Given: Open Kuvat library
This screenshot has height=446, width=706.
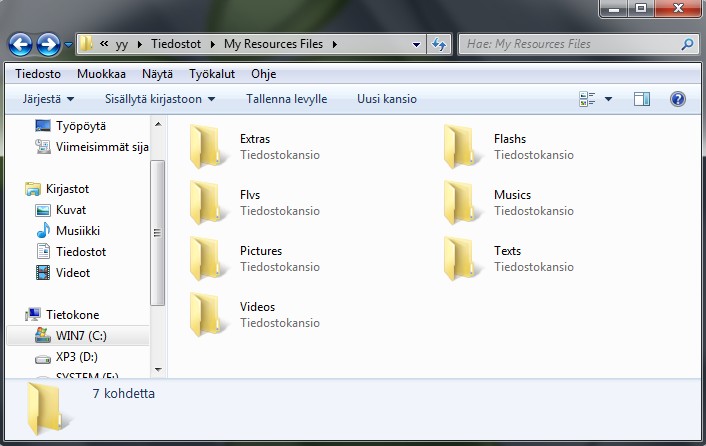Looking at the screenshot, I should 71,210.
